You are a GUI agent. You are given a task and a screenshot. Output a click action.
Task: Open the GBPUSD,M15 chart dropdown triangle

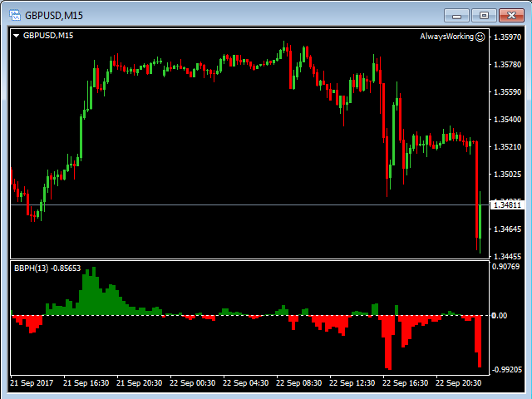pyautogui.click(x=16, y=36)
